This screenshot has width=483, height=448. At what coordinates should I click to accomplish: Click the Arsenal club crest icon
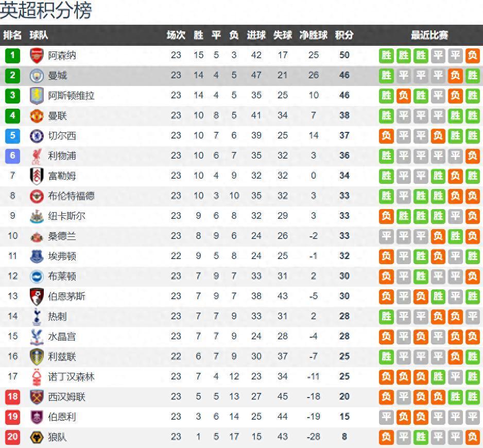click(37, 55)
